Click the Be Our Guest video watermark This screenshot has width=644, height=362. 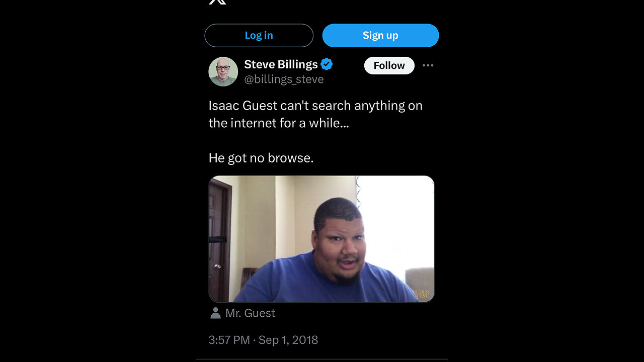click(421, 294)
